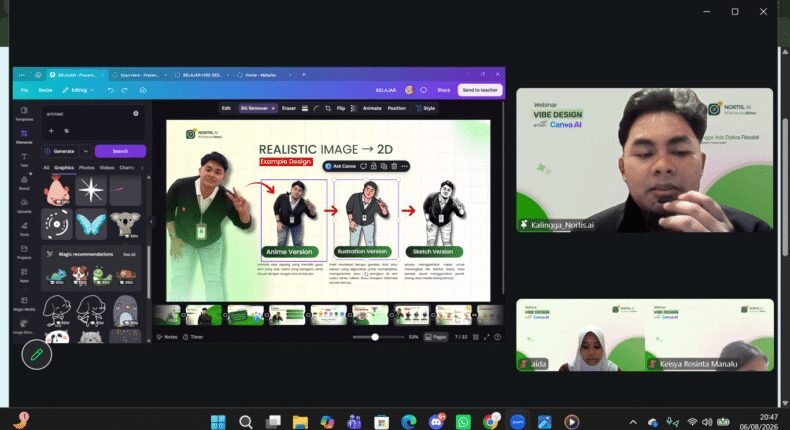The width and height of the screenshot is (790, 430).
Task: Select the Eraser tool in the toolbar
Action: (x=289, y=108)
